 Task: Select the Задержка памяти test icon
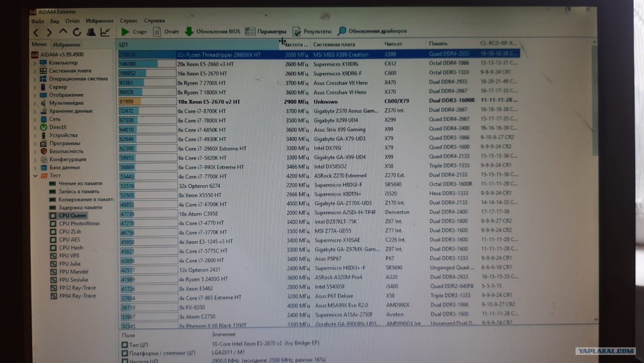(52, 208)
